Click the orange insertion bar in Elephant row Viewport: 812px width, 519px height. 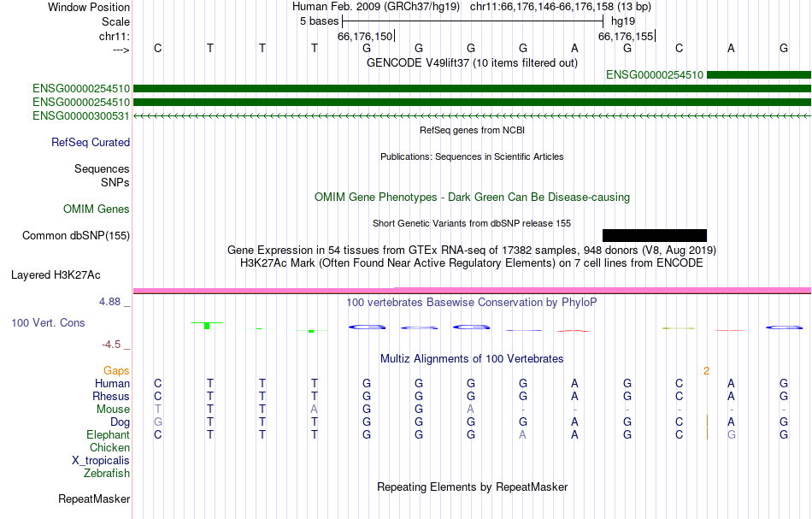707,434
